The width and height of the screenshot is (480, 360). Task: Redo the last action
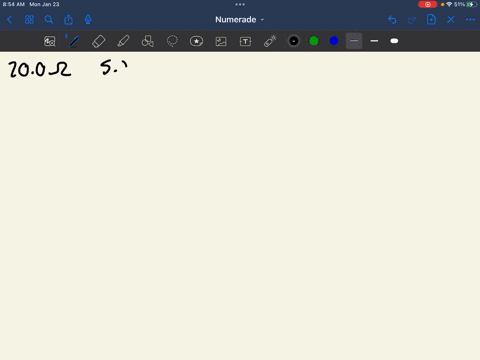click(412, 20)
